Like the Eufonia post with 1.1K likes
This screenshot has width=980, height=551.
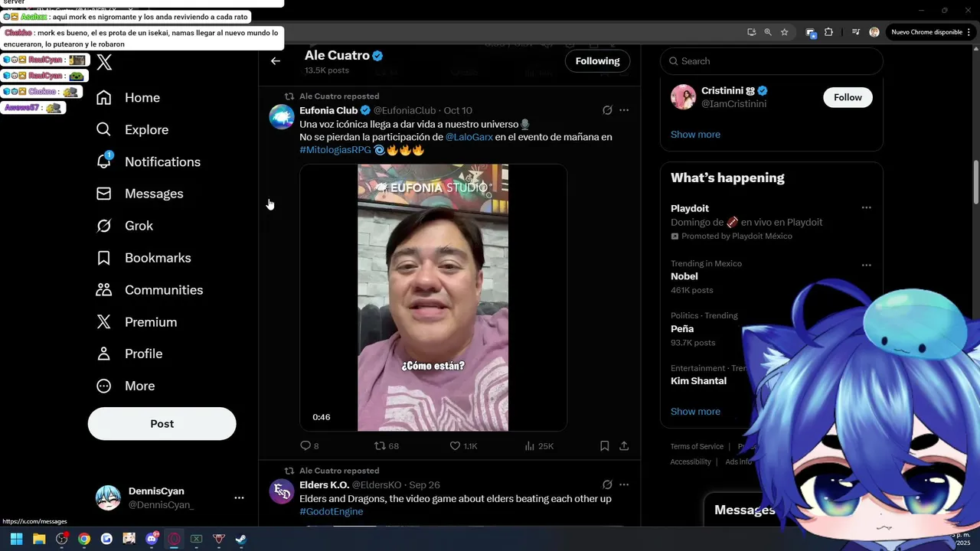coord(463,445)
